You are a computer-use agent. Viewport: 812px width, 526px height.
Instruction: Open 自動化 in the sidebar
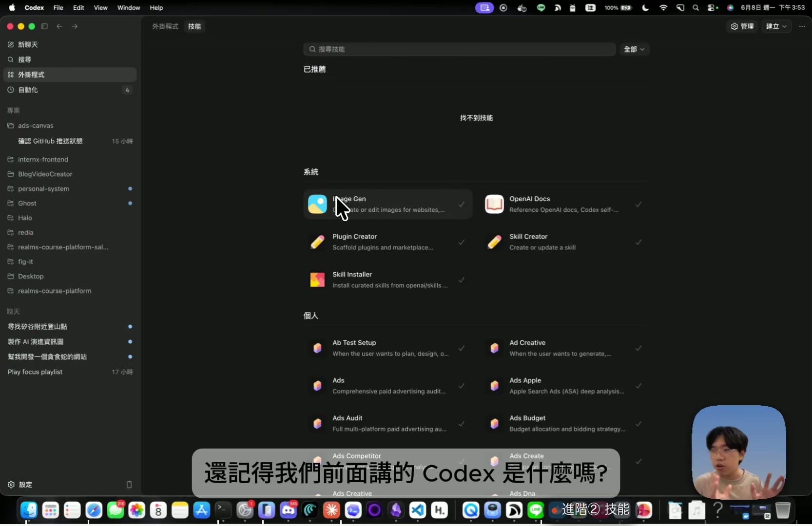[70, 90]
